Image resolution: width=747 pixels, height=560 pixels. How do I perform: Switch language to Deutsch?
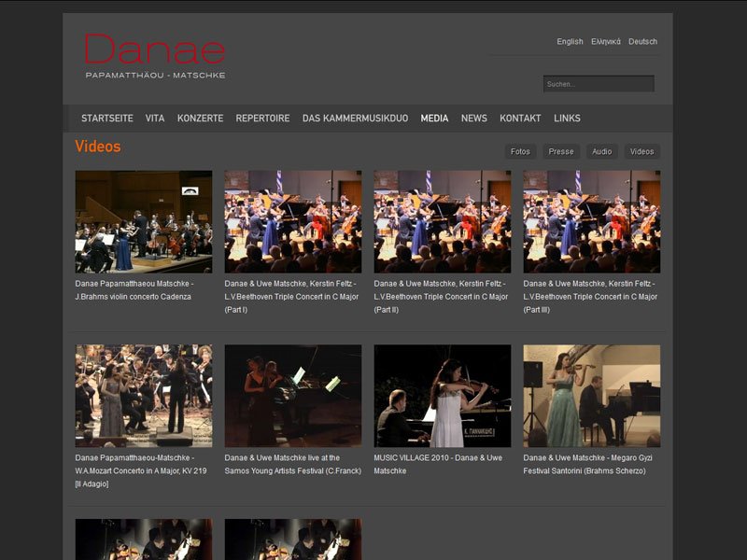click(x=642, y=41)
